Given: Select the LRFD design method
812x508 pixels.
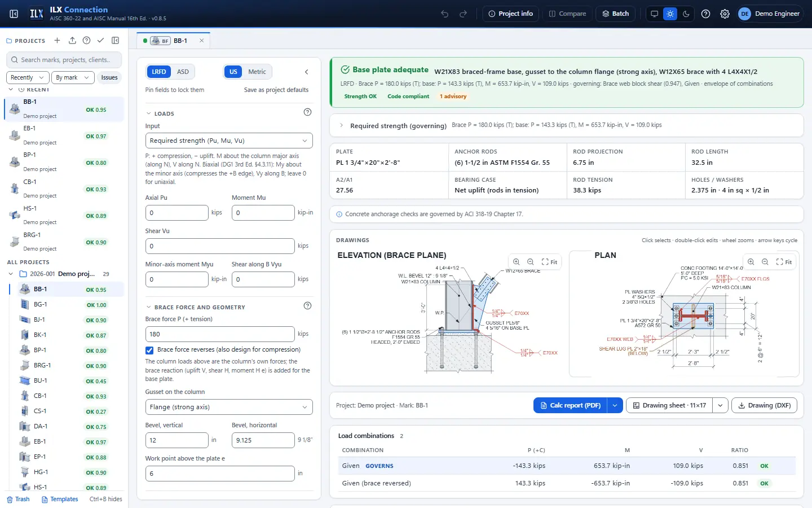Looking at the screenshot, I should [x=159, y=72].
